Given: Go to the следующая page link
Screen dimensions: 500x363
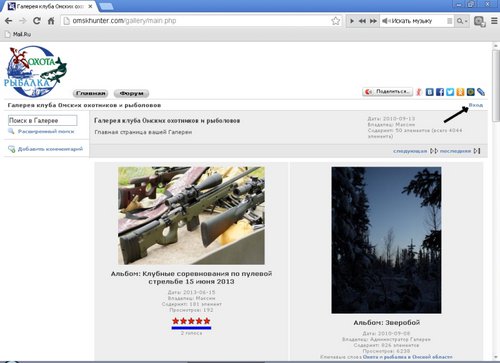Looking at the screenshot, I should click(x=410, y=151).
